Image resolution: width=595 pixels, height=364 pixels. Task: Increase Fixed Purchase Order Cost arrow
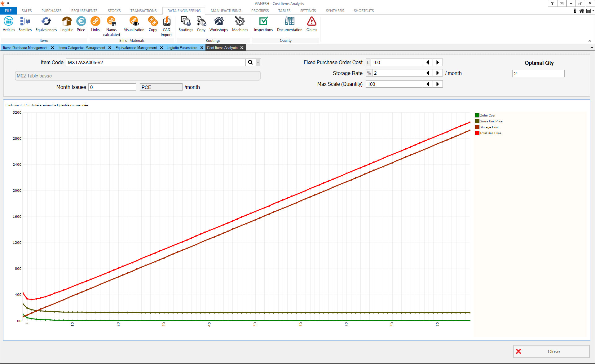coord(438,62)
